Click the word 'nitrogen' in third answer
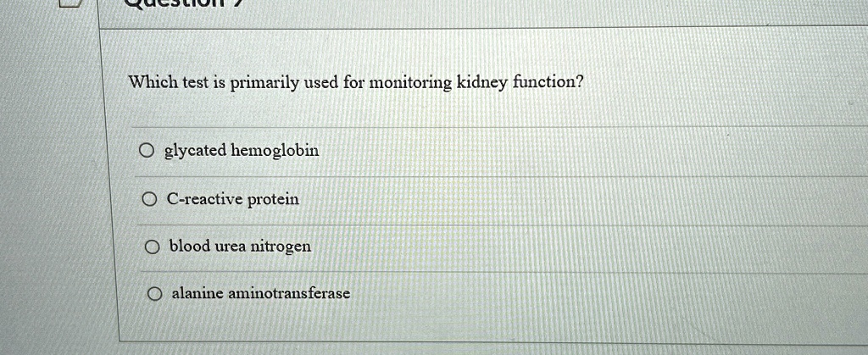This screenshot has height=355, width=868. 281,247
